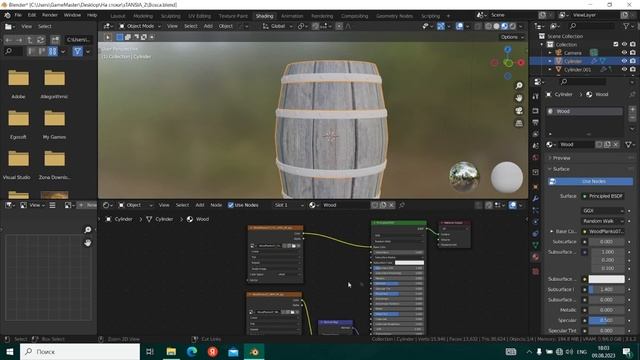This screenshot has width=640, height=360.
Task: Adjust the Specular value slider
Action: [607, 320]
